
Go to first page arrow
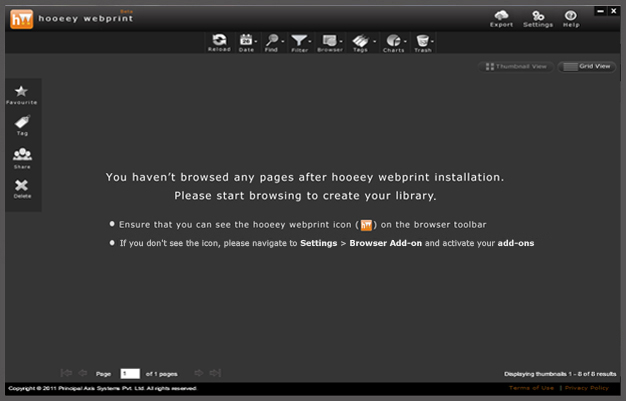tap(66, 373)
